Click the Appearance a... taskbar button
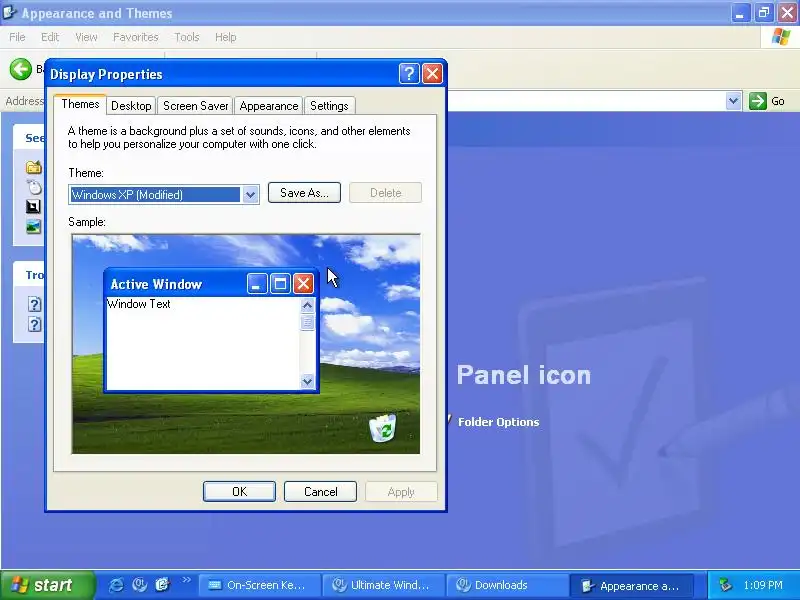This screenshot has height=600, width=800. point(633,585)
